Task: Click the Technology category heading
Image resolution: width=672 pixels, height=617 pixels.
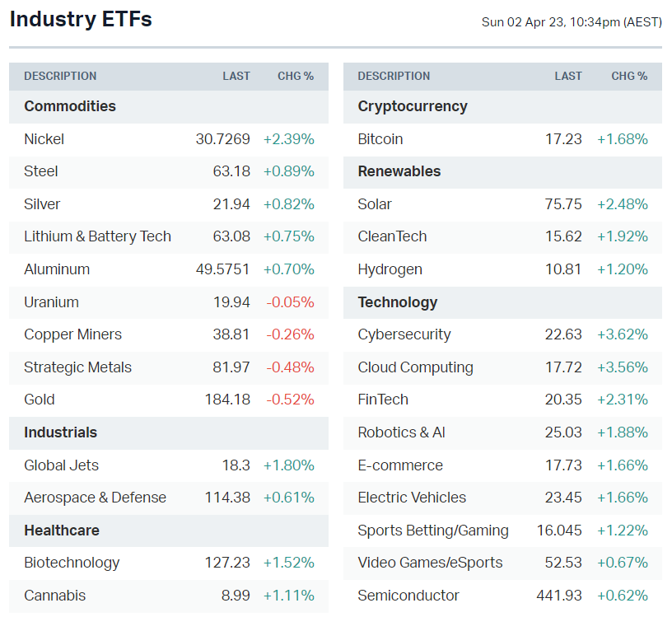Action: coord(397,302)
